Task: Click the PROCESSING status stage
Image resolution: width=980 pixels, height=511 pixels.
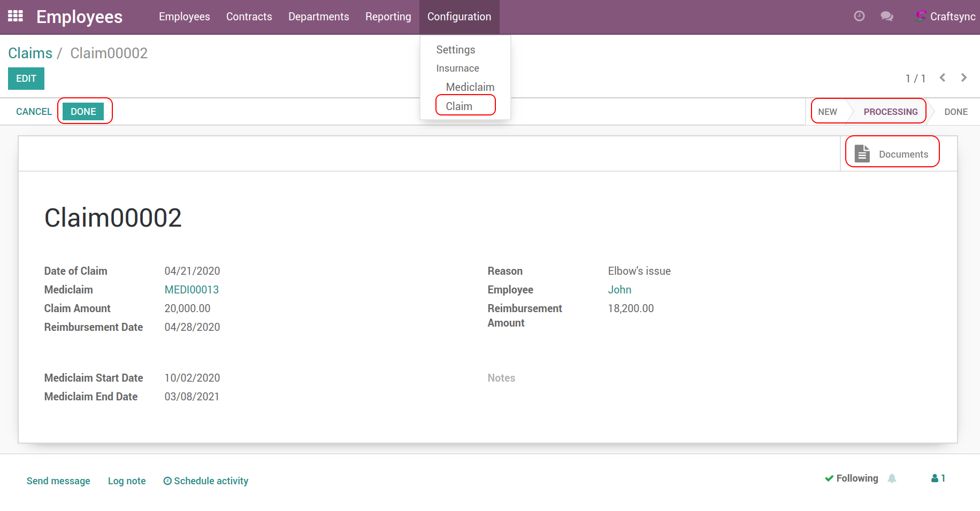Action: (x=890, y=112)
